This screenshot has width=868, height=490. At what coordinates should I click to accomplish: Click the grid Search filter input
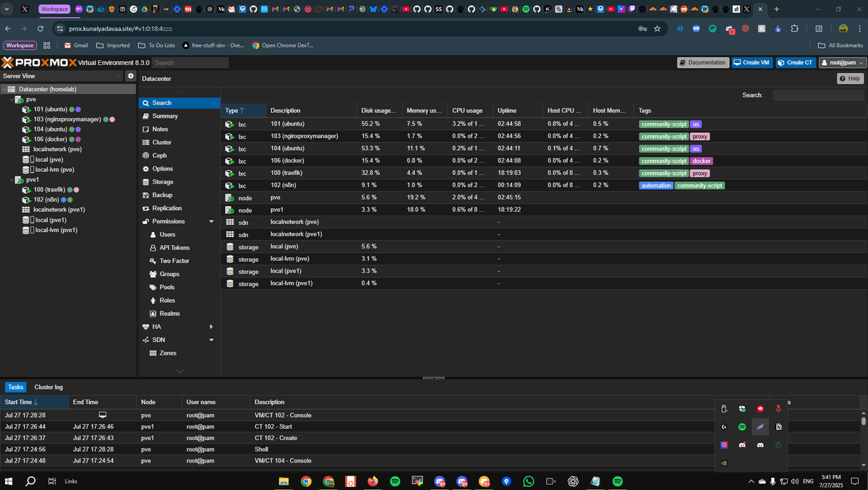point(818,95)
